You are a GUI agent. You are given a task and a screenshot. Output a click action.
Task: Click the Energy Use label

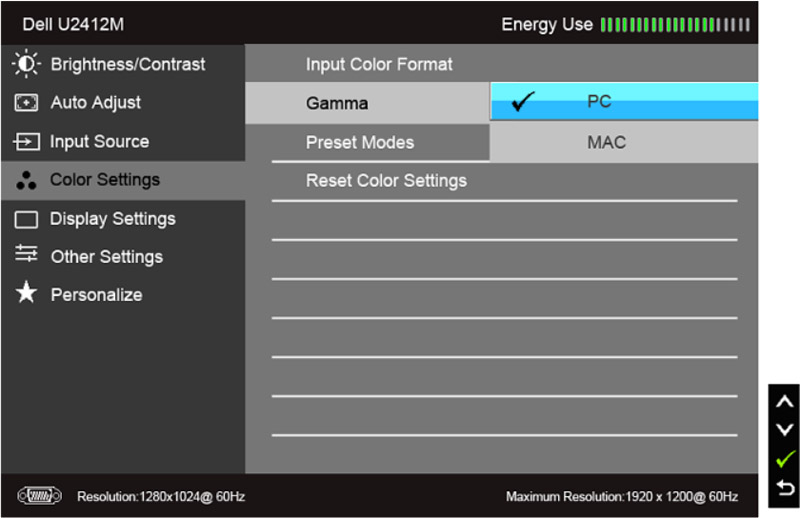coord(547,24)
